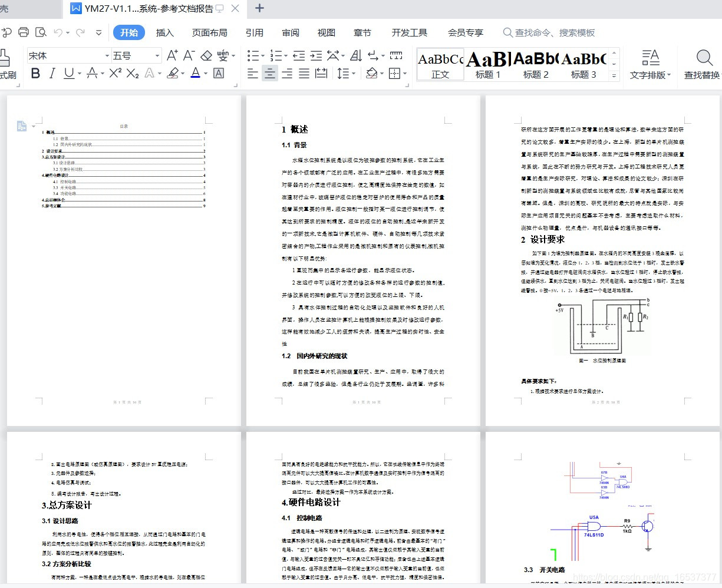
Task: Apply italic formatting
Action: pyautogui.click(x=52, y=73)
